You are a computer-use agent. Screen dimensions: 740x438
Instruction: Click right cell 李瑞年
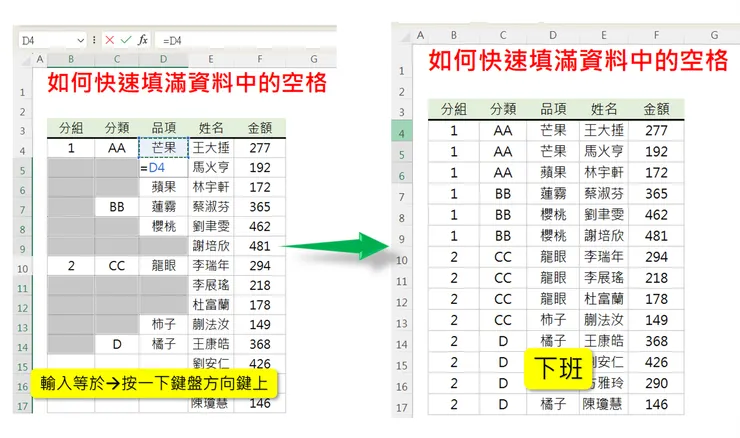tap(604, 257)
